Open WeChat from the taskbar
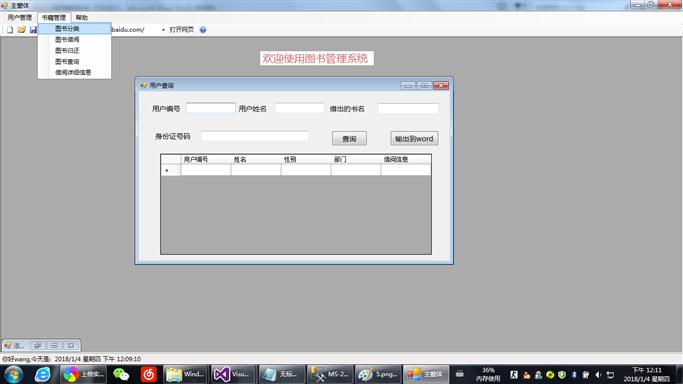The height and width of the screenshot is (384, 683). (x=121, y=374)
